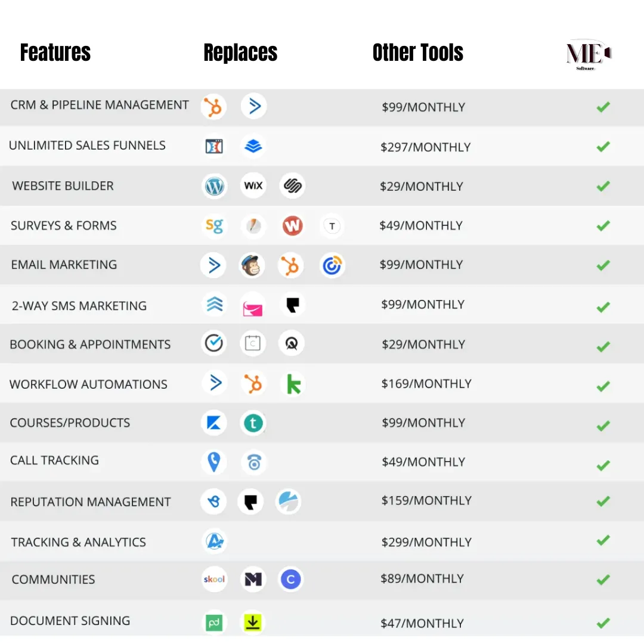Click the ClickFunnels icon in Sales Funnels row
The width and height of the screenshot is (644, 644).
tap(214, 146)
